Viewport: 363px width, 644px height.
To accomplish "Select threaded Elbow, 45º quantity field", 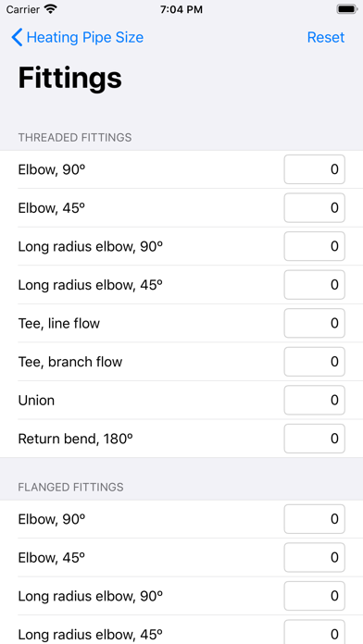I will tap(315, 208).
